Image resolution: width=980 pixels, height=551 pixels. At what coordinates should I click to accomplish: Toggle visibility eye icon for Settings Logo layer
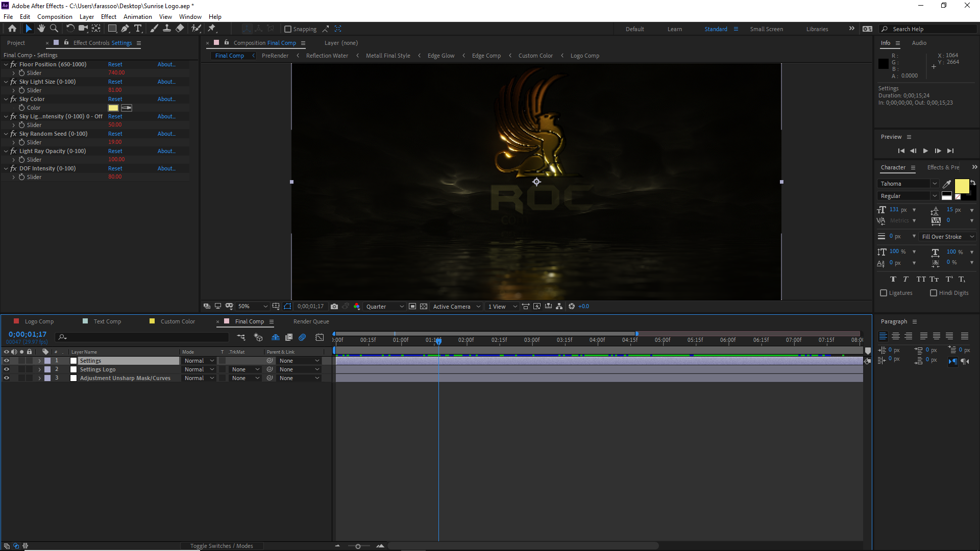6,369
